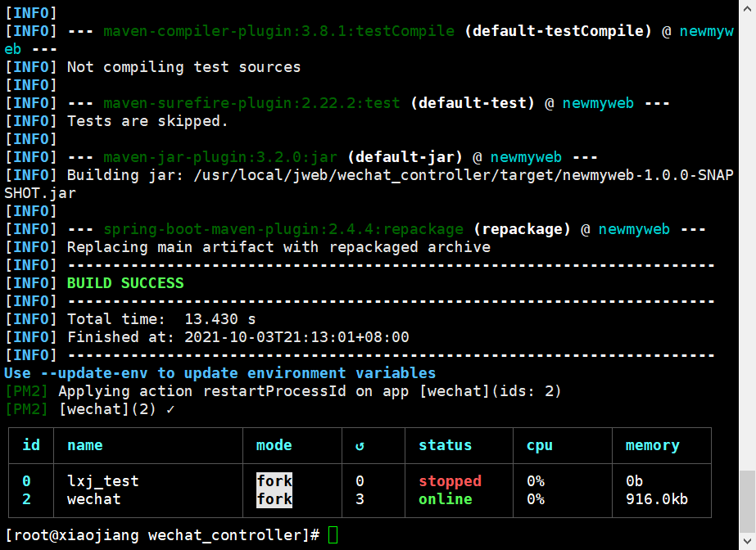Click the red stopped status for lxj_test
This screenshot has width=756, height=550.
click(450, 481)
